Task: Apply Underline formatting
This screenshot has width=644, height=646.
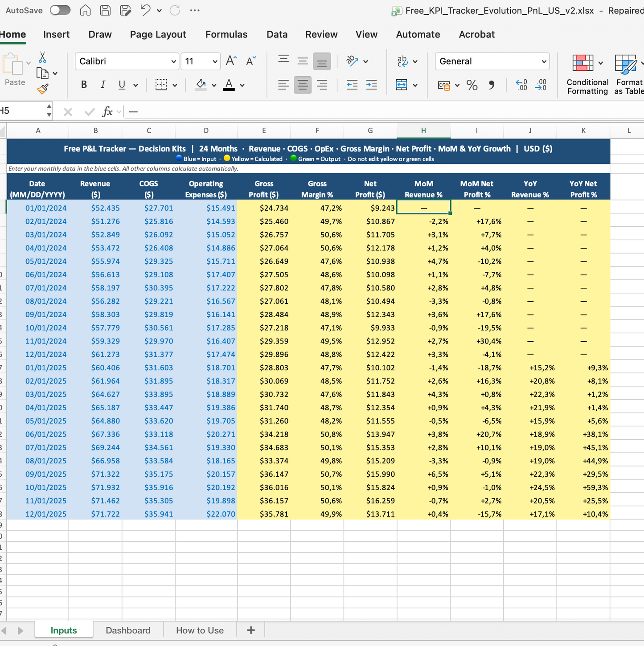Action: [121, 85]
